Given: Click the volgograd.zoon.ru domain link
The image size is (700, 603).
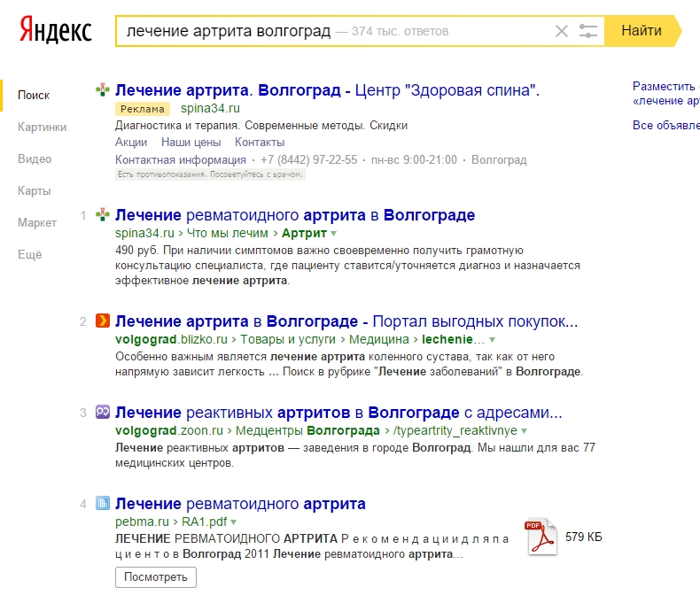Looking at the screenshot, I should click(169, 430).
